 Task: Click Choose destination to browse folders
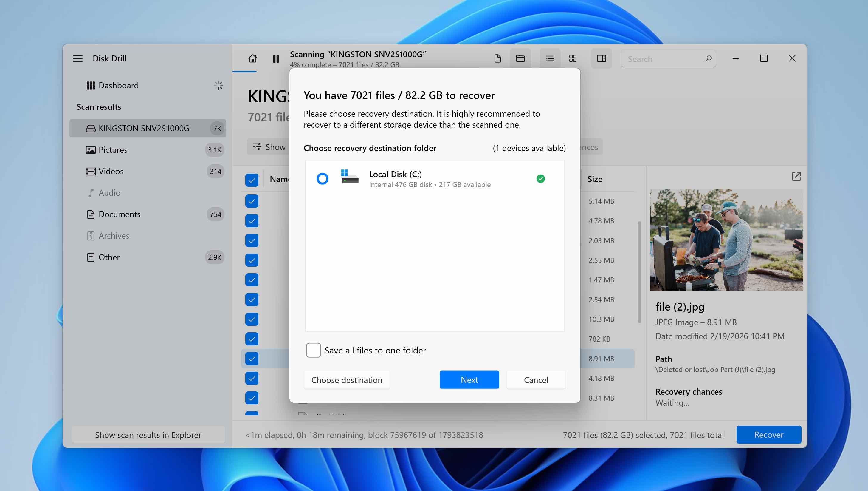click(x=347, y=380)
